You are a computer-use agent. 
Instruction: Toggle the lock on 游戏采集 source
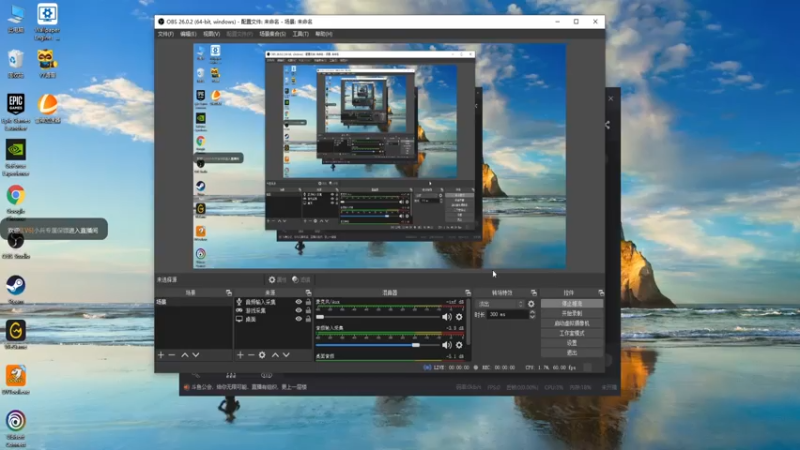pyautogui.click(x=308, y=310)
